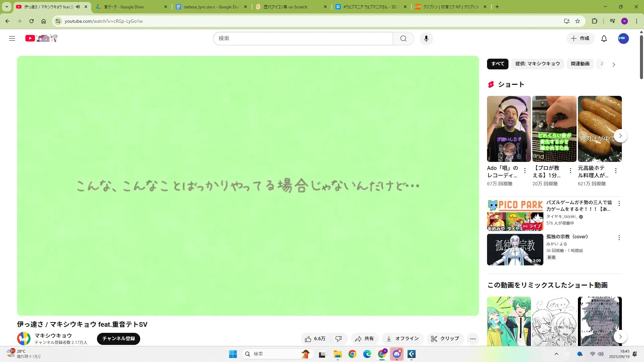This screenshot has width=644, height=362.
Task: Select the 関連動画 filter chip
Action: pyautogui.click(x=580, y=64)
